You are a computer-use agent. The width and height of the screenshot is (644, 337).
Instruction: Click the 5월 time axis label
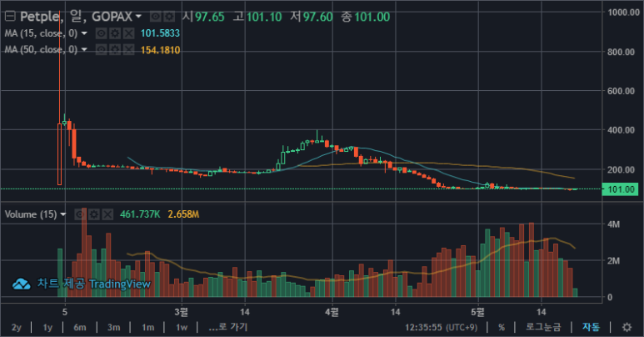tap(477, 312)
